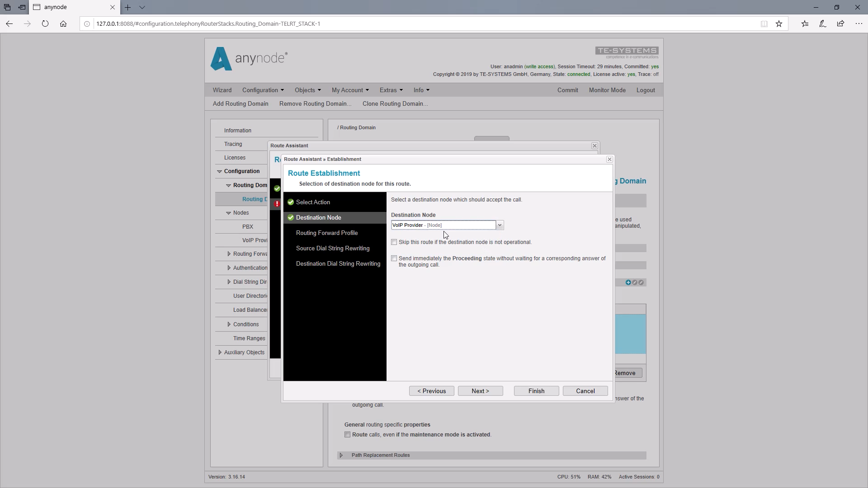
Task: Select the PBX node in tree
Action: pos(247,227)
